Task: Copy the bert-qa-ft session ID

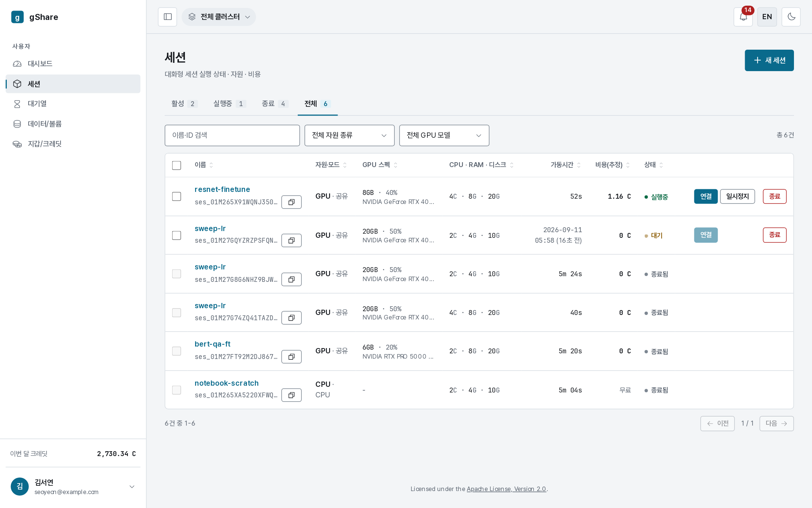Action: (291, 357)
